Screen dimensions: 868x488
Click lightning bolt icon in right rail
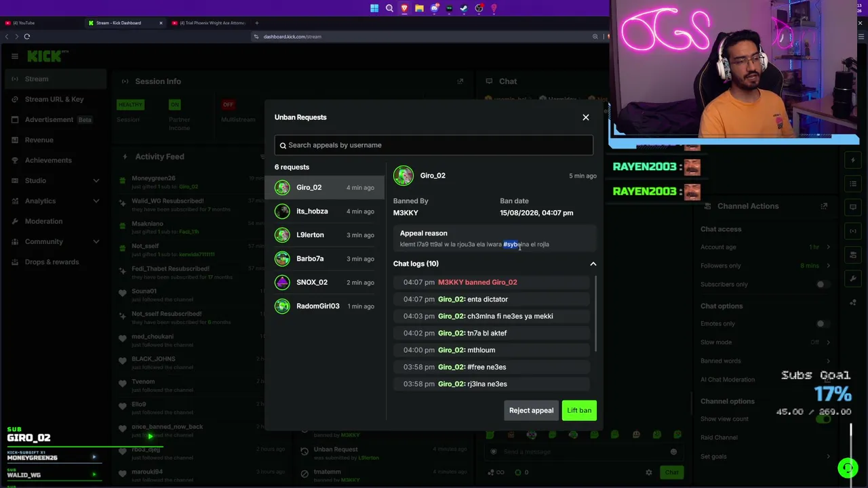click(853, 161)
